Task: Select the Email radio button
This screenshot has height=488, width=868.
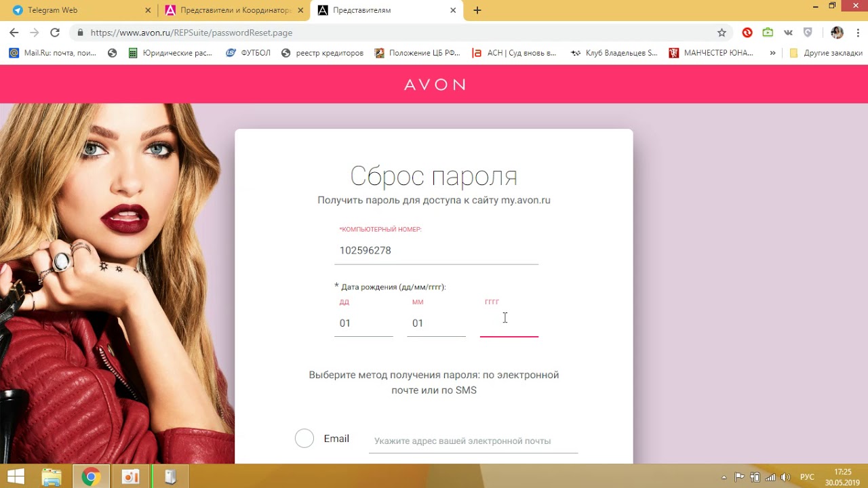Action: point(304,439)
